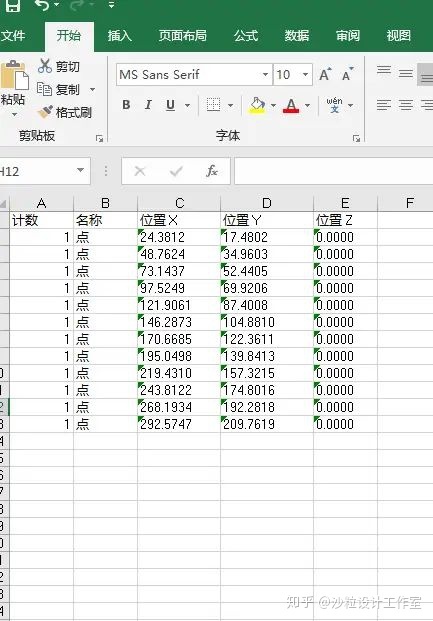Open the 复制 dropdown arrow
The image size is (433, 621).
pos(92,90)
